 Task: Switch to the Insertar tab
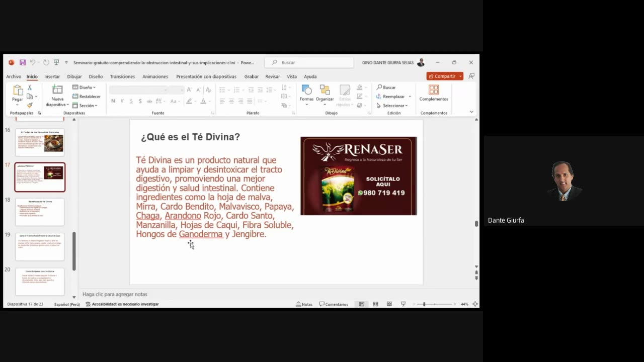tap(52, 76)
